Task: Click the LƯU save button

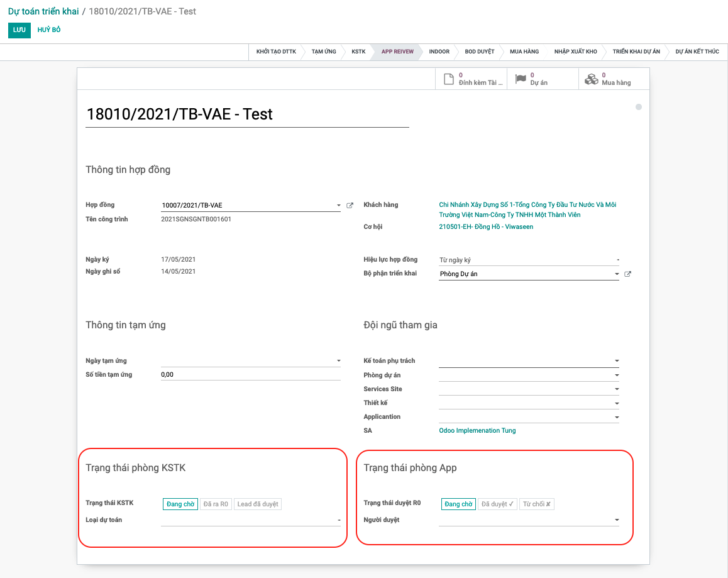Action: [19, 30]
